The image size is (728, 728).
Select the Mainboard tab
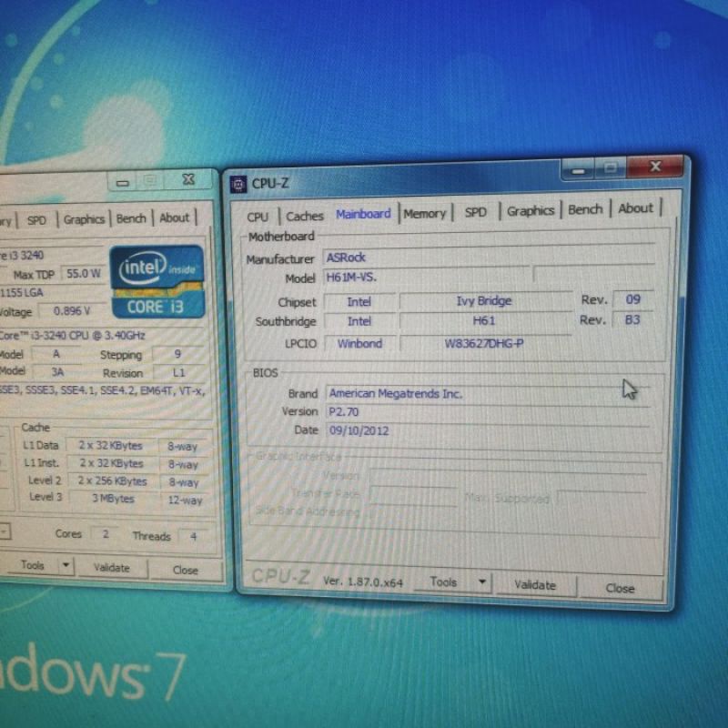[363, 214]
